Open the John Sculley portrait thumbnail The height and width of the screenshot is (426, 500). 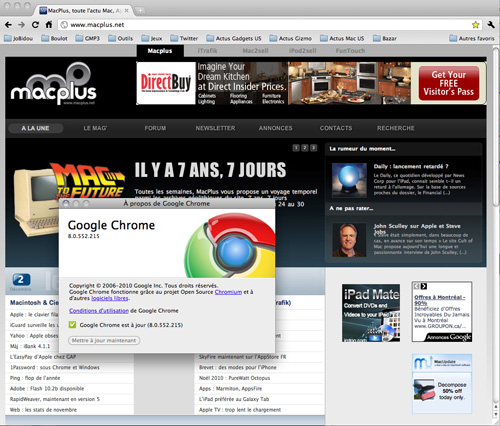pyautogui.click(x=349, y=240)
